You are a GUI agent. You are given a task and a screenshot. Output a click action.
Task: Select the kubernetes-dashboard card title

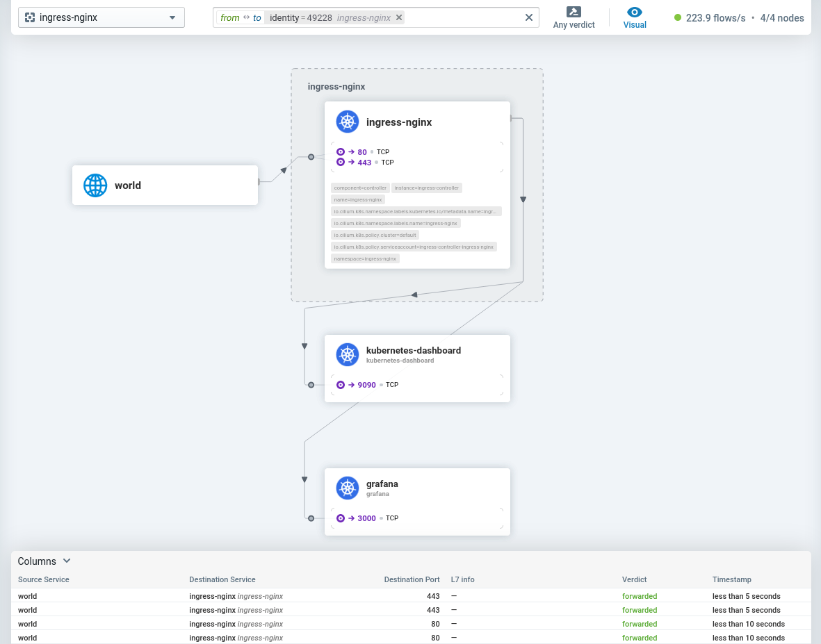[414, 351]
